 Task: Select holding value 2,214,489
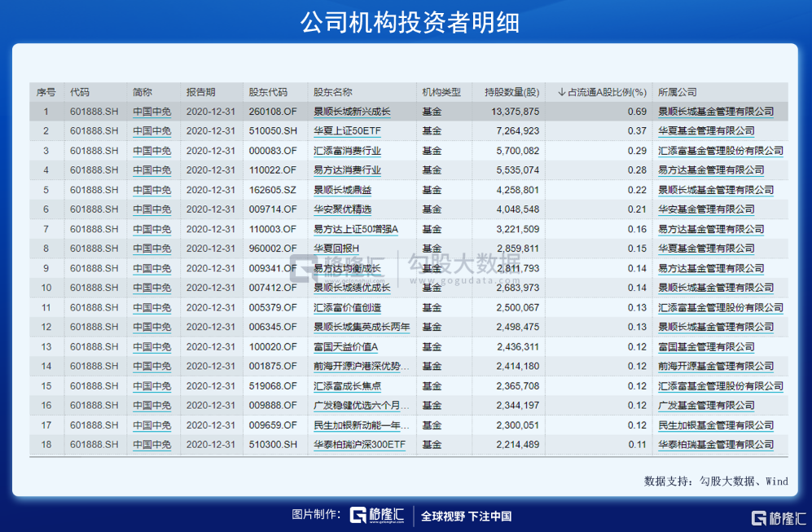518,445
